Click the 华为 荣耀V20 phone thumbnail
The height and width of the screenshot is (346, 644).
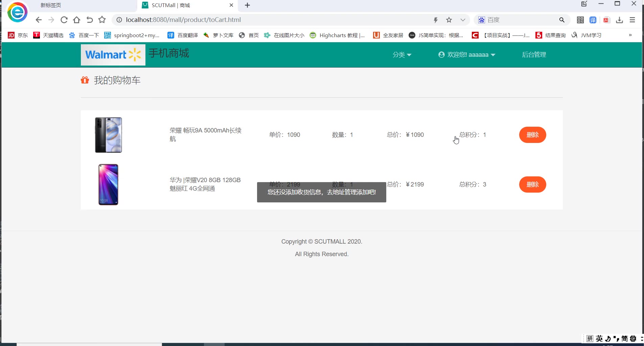(x=108, y=184)
